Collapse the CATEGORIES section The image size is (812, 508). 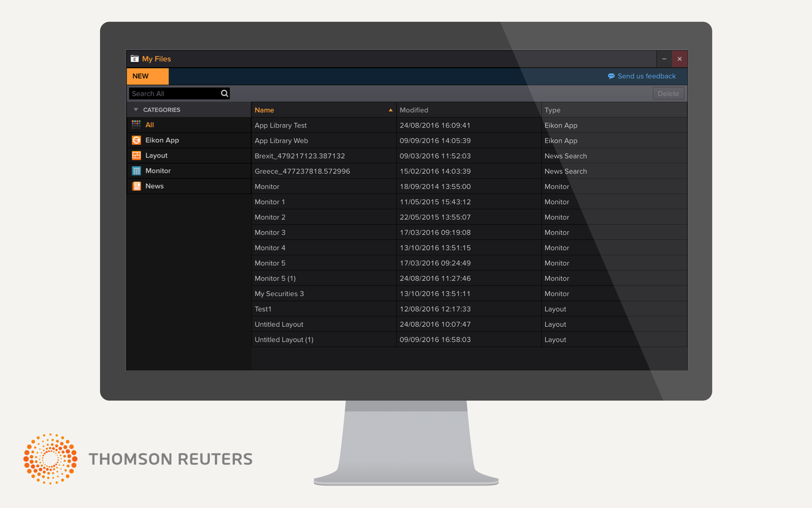(136, 109)
